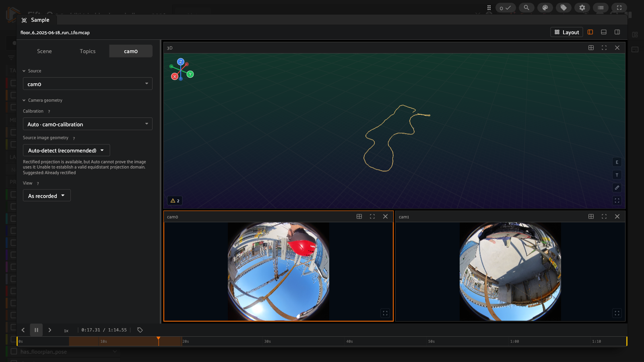644x362 pixels.
Task: Click expand icon overlay on cam1 image
Action: click(x=617, y=313)
